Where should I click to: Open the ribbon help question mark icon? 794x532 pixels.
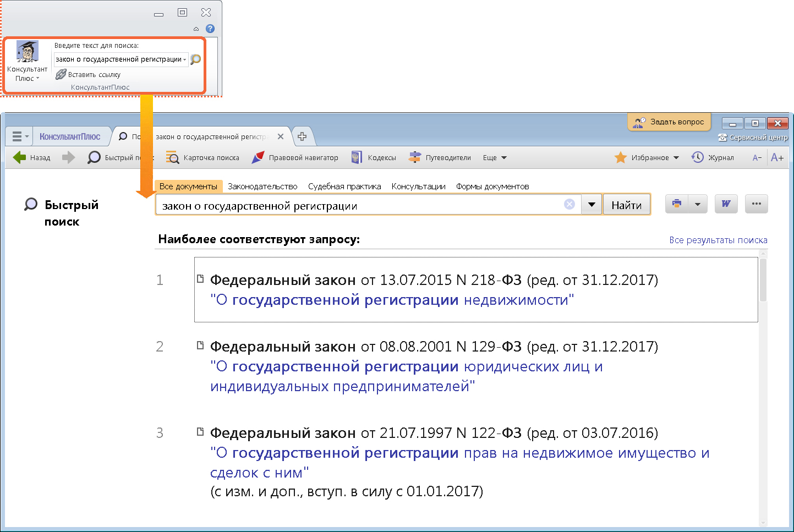(210, 29)
